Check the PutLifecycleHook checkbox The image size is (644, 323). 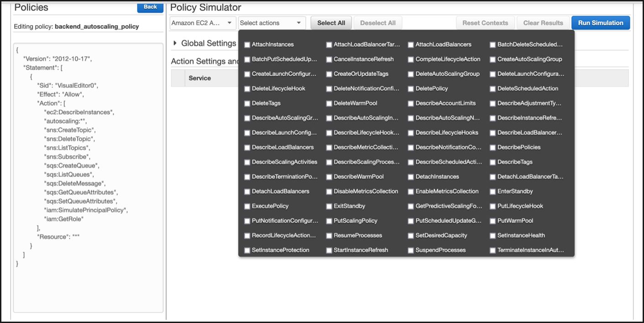pos(493,206)
